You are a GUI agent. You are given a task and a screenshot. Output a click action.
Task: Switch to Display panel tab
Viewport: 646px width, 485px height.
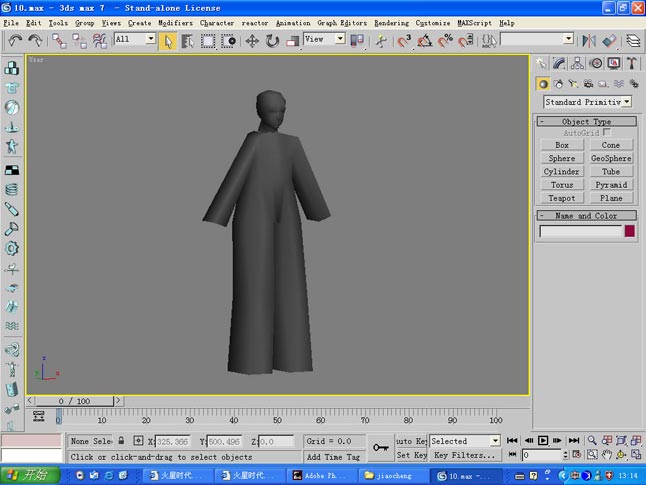click(614, 63)
